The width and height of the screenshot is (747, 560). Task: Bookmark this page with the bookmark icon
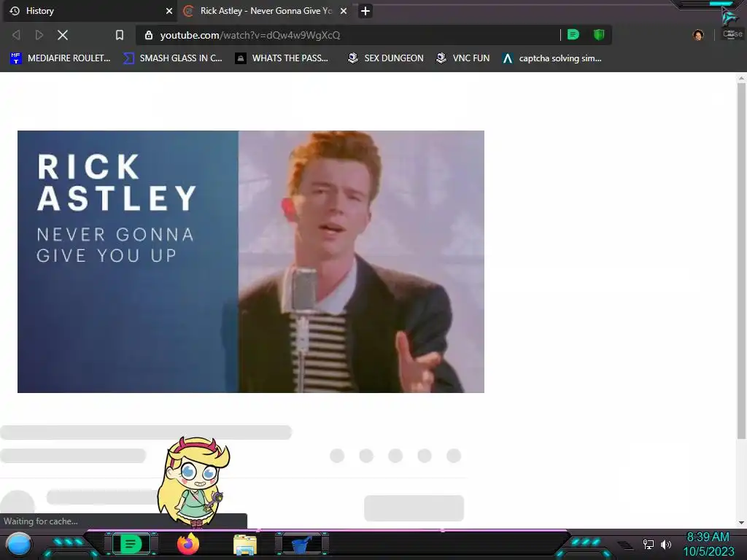click(x=120, y=35)
